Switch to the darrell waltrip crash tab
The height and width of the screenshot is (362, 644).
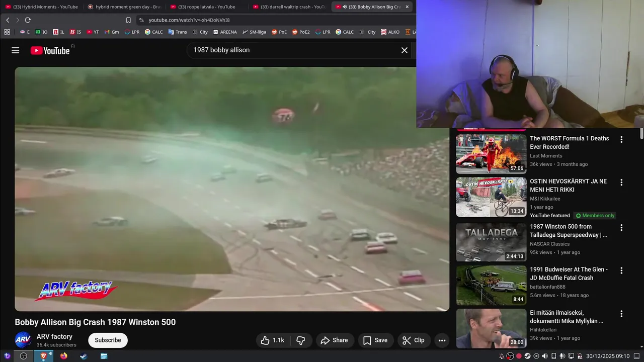[289, 7]
